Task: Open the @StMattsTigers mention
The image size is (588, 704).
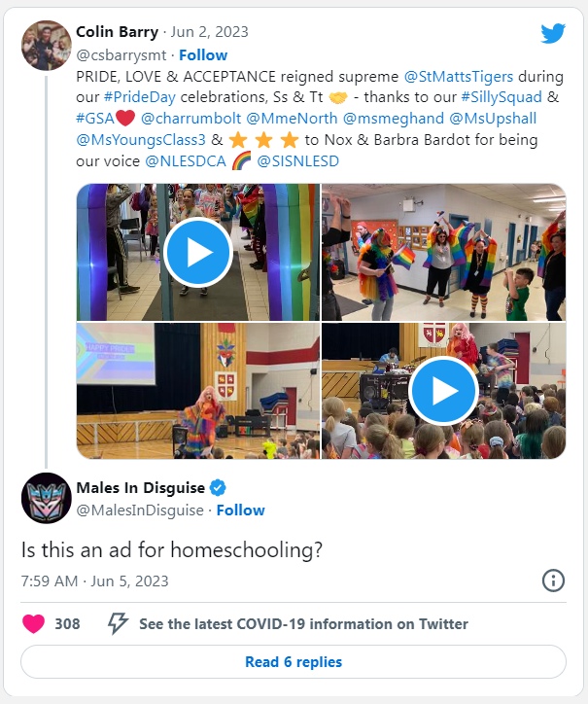Action: click(459, 76)
